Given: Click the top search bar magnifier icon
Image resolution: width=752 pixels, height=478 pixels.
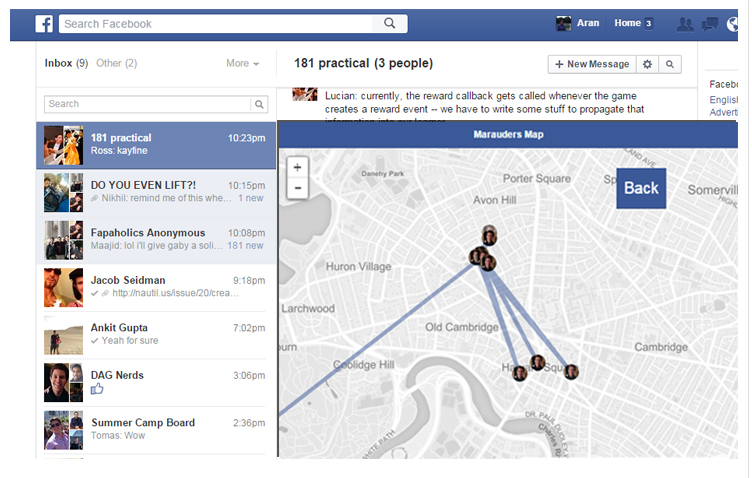Looking at the screenshot, I should (390, 24).
